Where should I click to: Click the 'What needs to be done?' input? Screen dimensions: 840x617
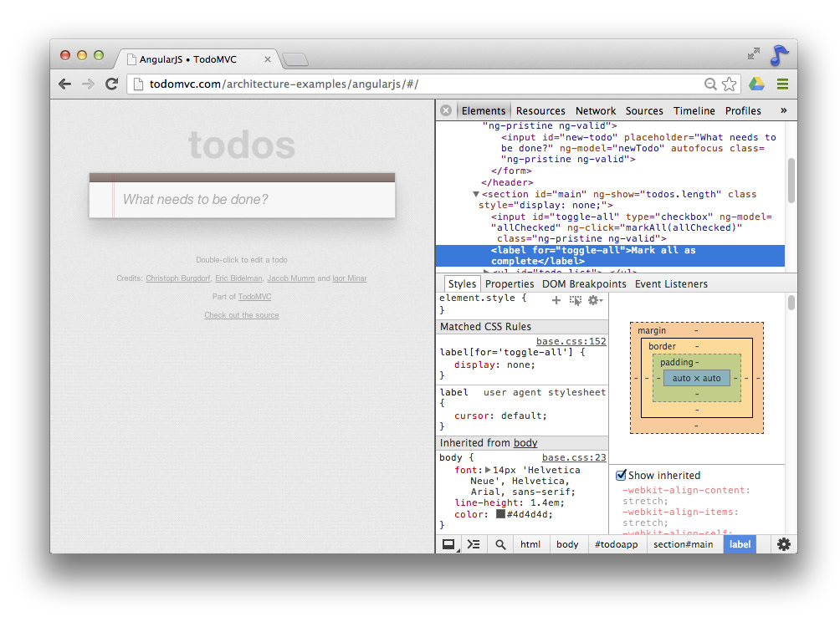251,200
